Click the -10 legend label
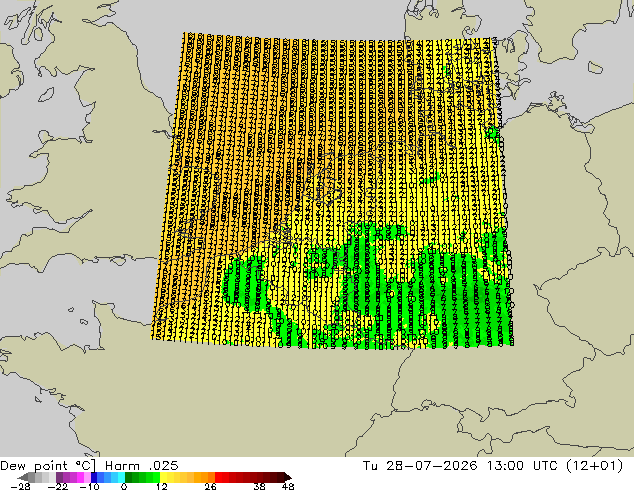The height and width of the screenshot is (490, 634). click(x=89, y=486)
